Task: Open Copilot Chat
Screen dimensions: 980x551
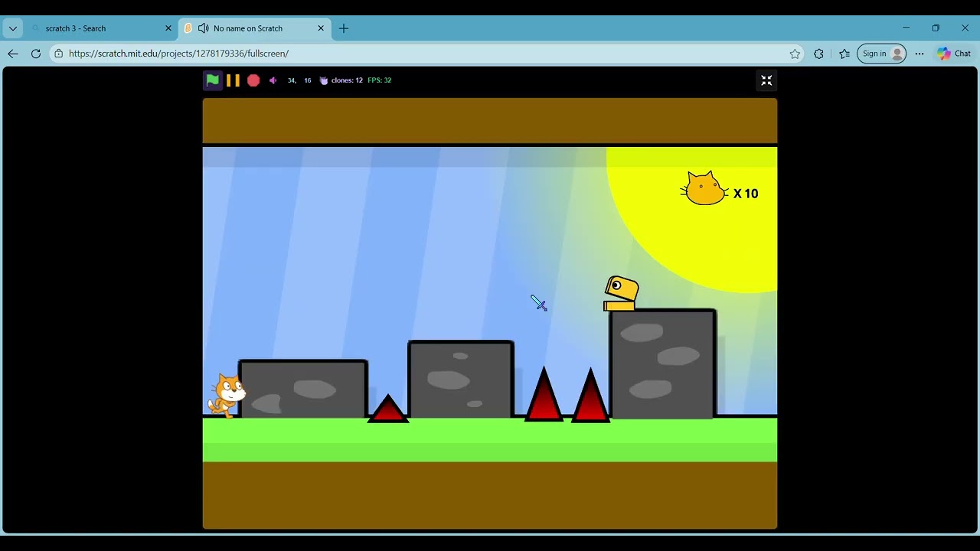Action: tap(954, 54)
